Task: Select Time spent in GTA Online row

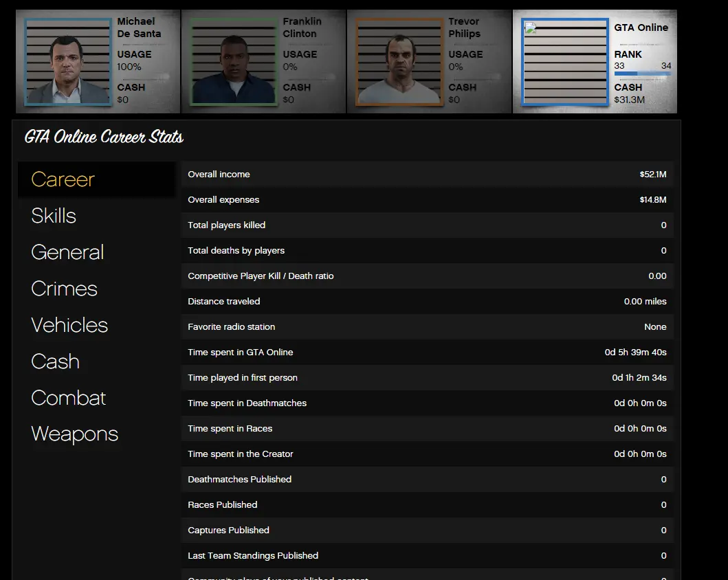Action: (426, 353)
